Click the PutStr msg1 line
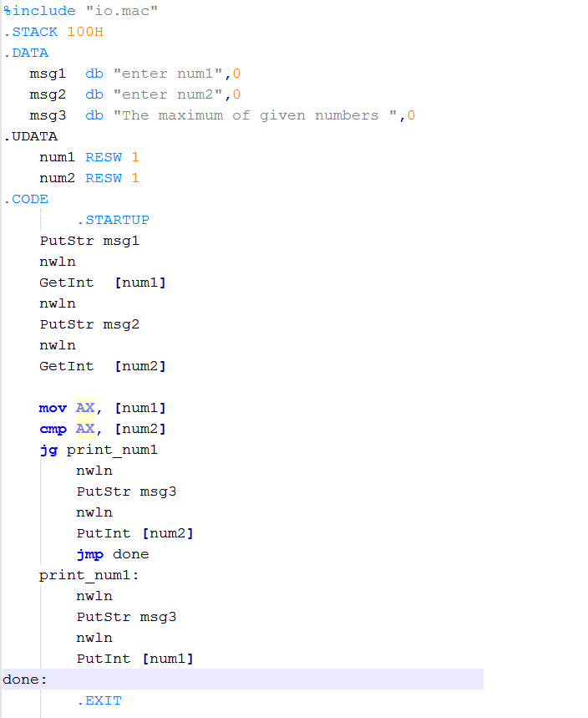This screenshot has width=588, height=718. [89, 241]
